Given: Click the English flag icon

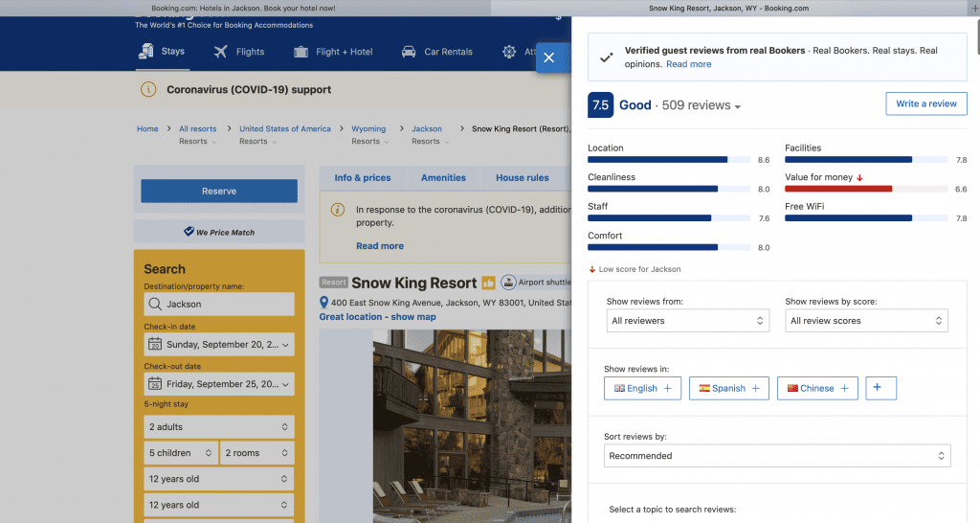Looking at the screenshot, I should (619, 389).
